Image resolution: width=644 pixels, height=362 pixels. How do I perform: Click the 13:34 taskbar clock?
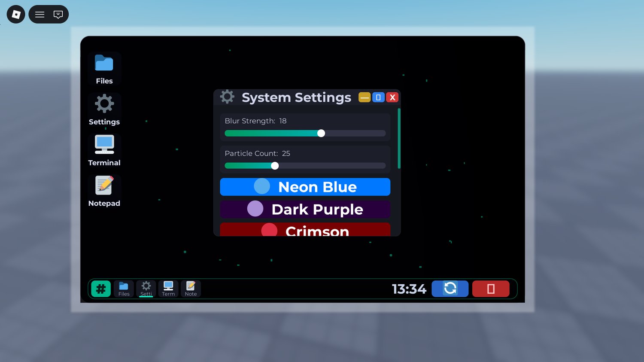409,289
